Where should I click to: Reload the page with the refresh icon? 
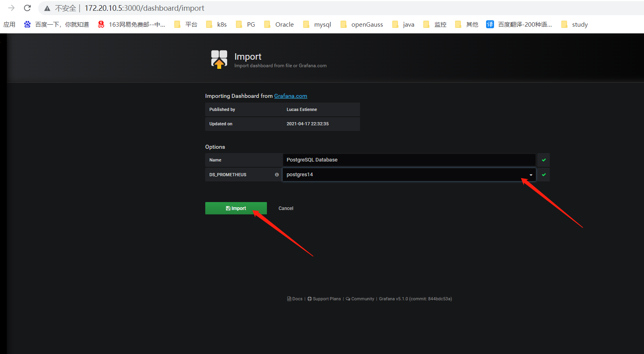[x=27, y=8]
